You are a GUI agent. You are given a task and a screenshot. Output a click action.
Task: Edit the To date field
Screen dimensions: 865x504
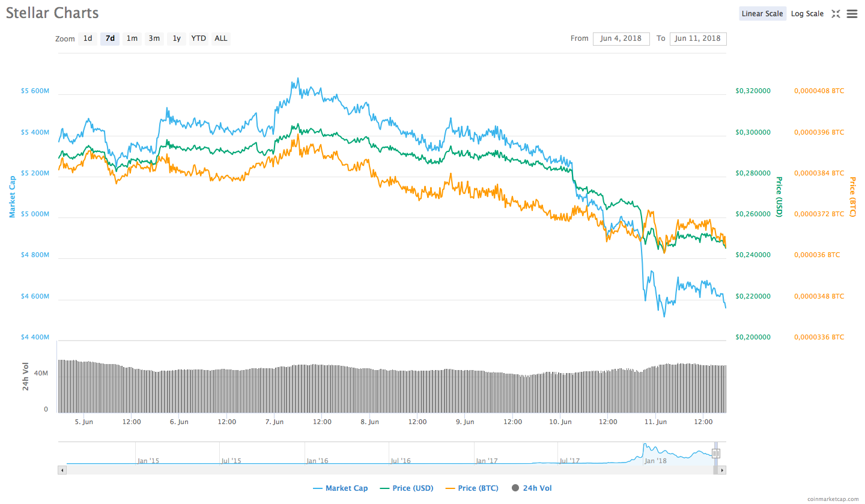click(698, 38)
